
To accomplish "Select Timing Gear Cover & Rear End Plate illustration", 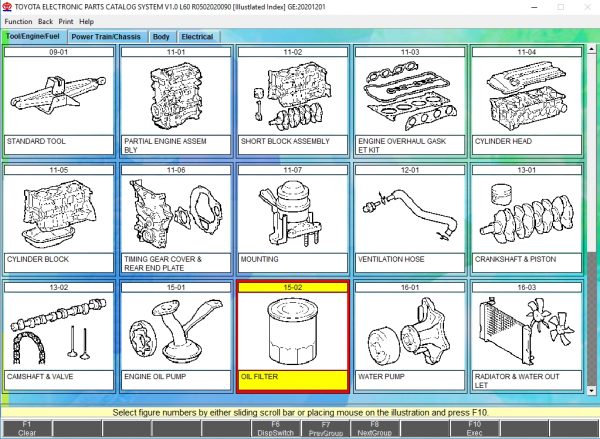I will [176, 214].
